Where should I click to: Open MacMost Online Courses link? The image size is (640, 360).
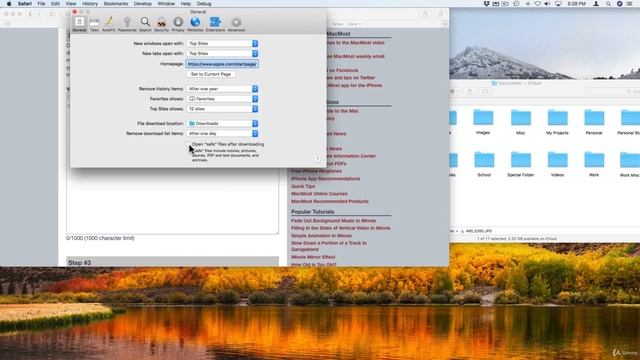(319, 193)
